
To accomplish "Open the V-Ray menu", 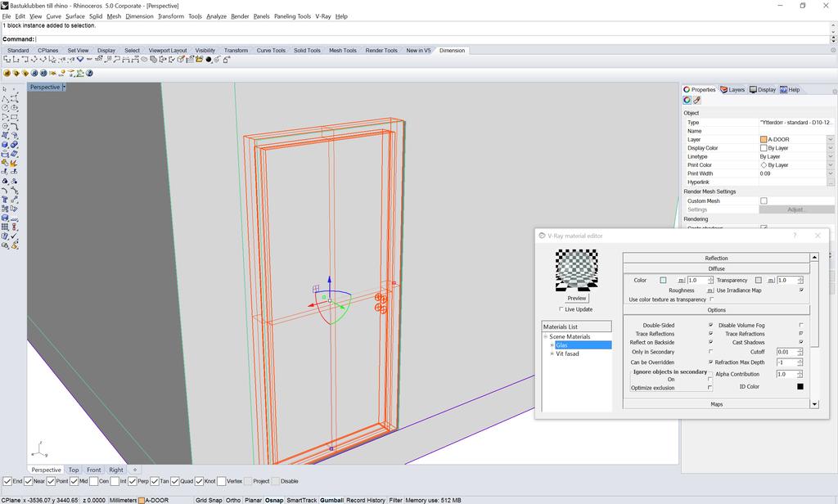I will (322, 16).
